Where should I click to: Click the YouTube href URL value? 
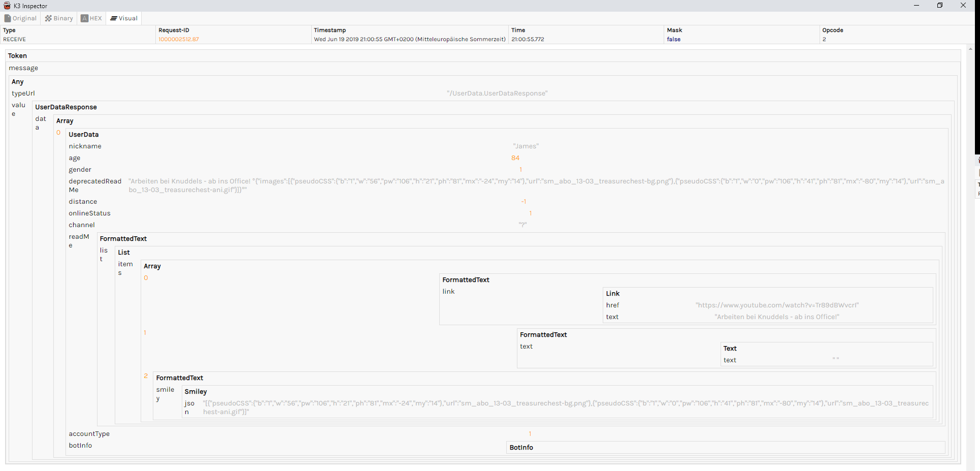(x=777, y=305)
